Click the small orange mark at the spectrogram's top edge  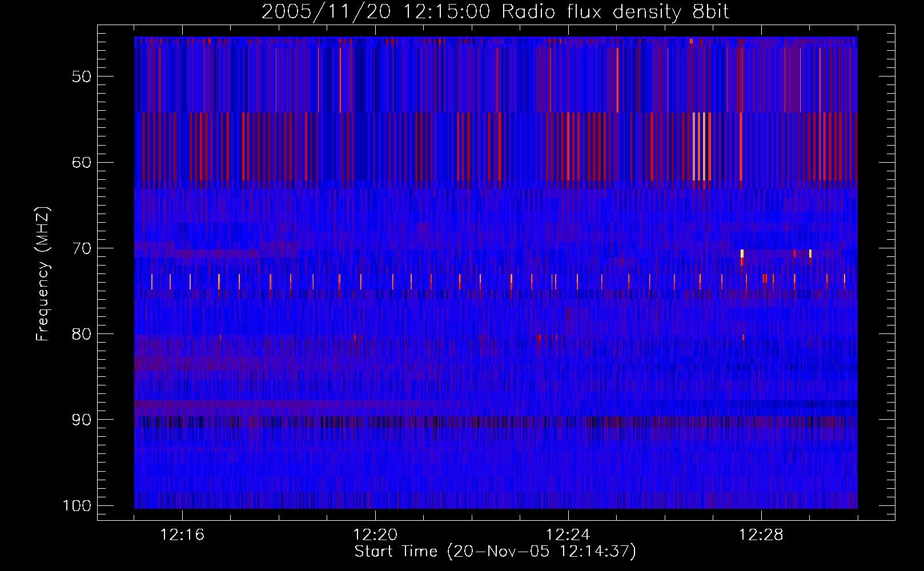coord(691,41)
